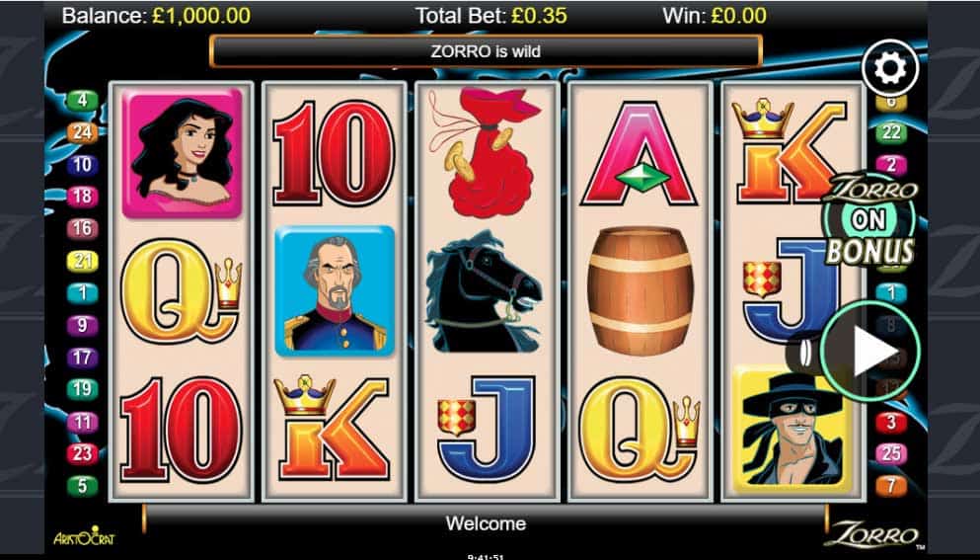Click the Aristocrat logo
The image size is (980, 560).
point(84,536)
